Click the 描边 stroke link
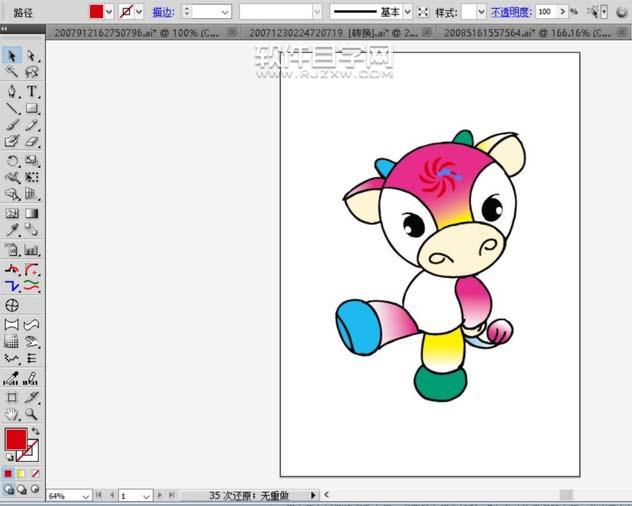Image resolution: width=632 pixels, height=506 pixels. tap(163, 12)
